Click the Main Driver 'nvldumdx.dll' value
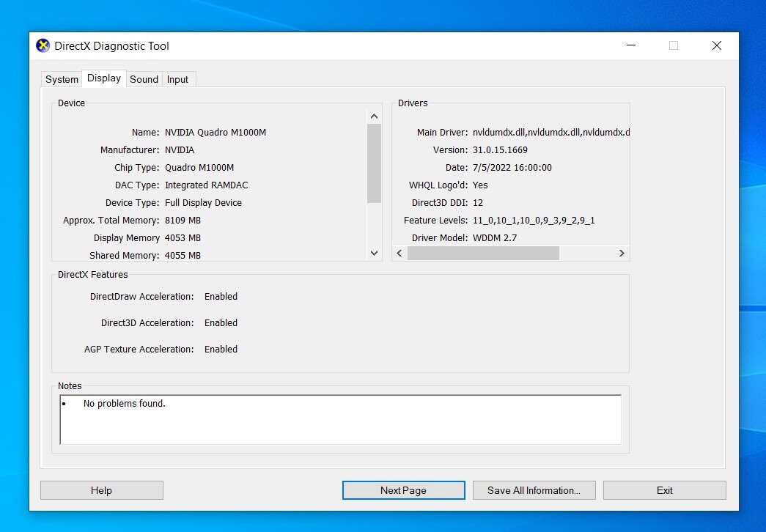The height and width of the screenshot is (532, 766). pos(551,133)
